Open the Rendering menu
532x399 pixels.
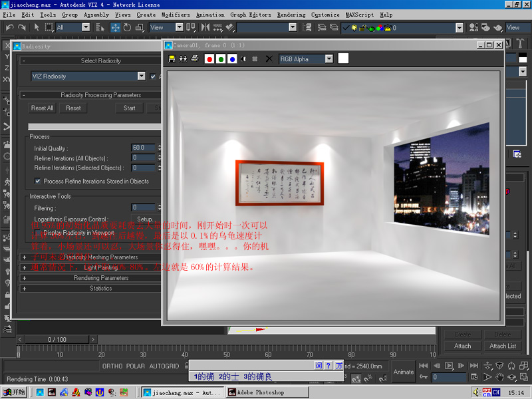click(291, 15)
